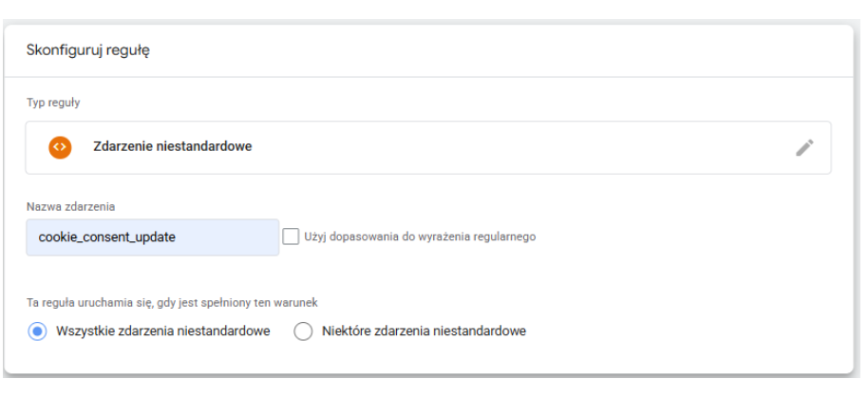Click the Wszystkie zdarzenia niestandardowe label text
The image size is (868, 398).
point(163,332)
